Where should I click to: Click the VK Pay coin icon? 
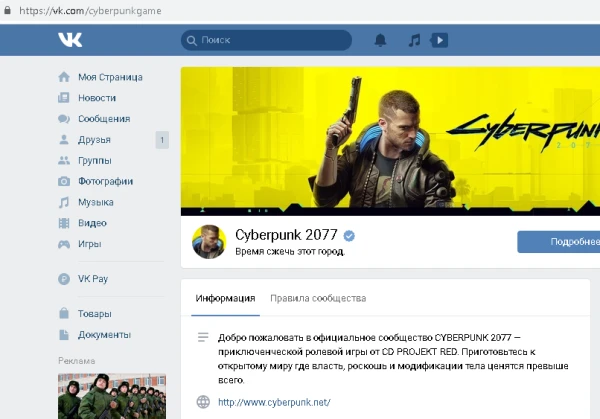click(64, 279)
